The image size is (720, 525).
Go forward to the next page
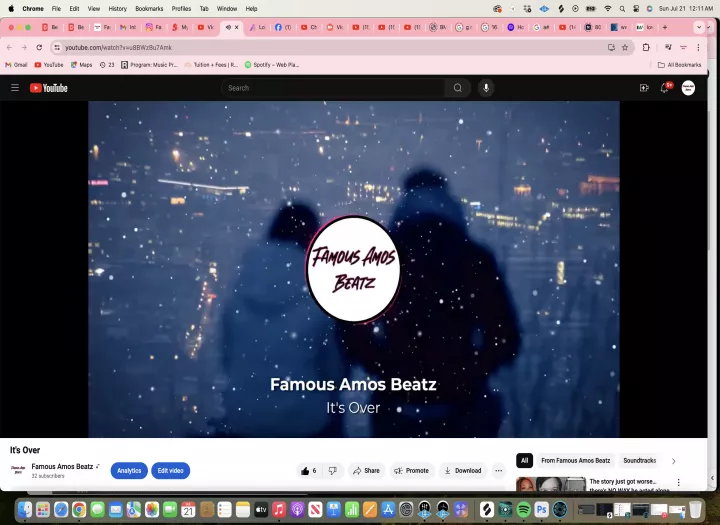point(24,47)
